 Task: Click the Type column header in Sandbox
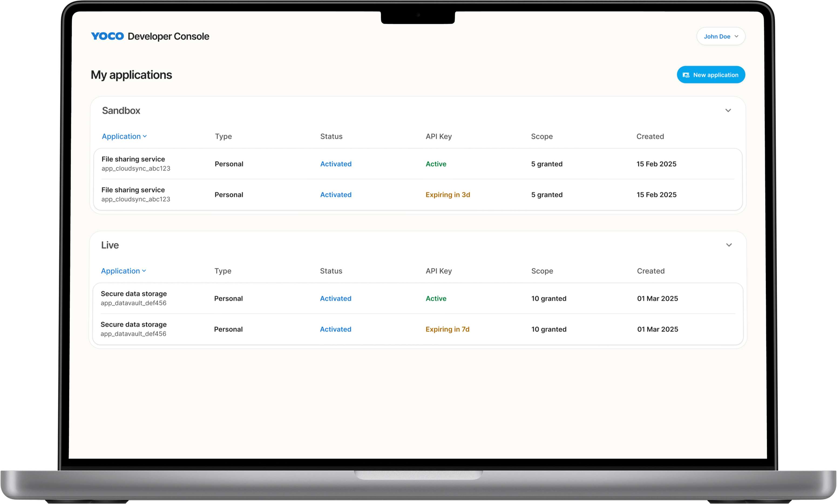tap(223, 136)
